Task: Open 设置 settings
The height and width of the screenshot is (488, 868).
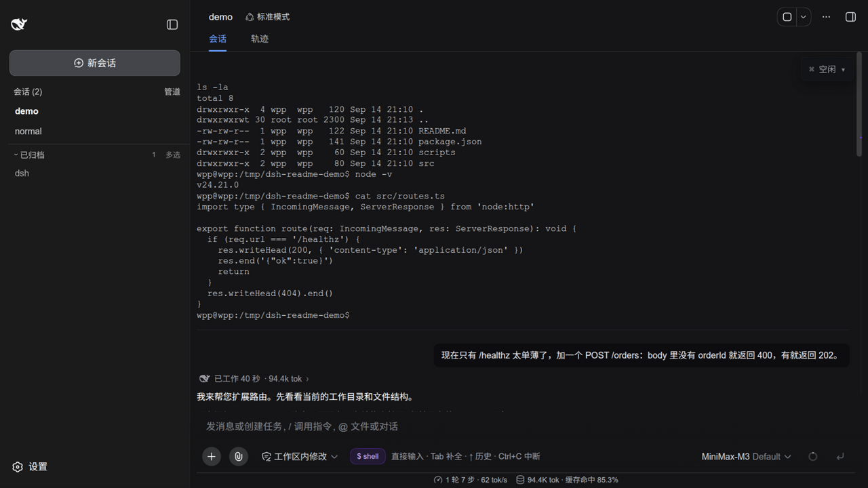Action: click(x=30, y=466)
